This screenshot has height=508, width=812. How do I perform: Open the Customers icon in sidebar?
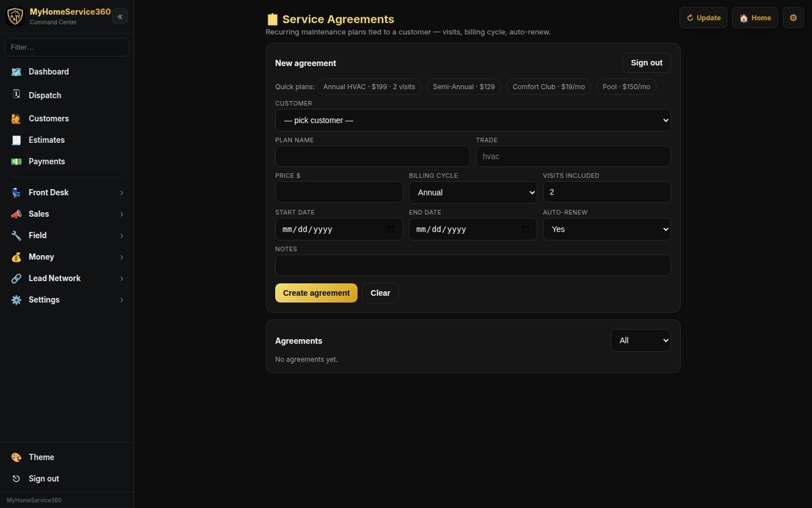click(x=16, y=119)
